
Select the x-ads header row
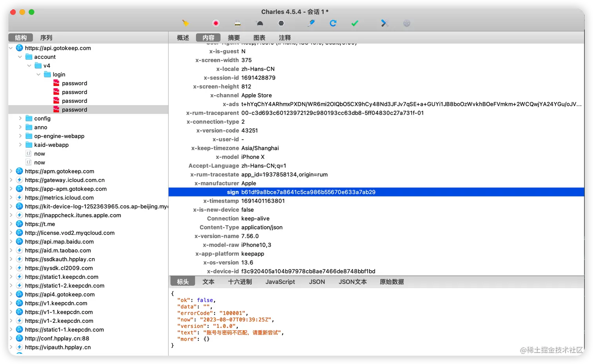coord(377,104)
